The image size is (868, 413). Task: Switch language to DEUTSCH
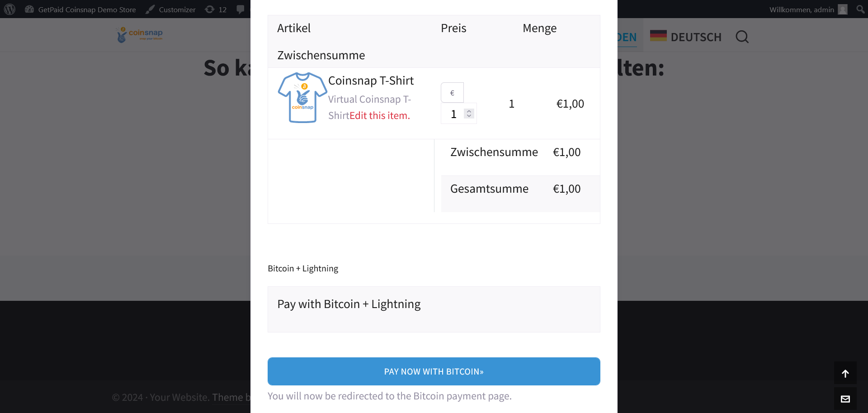[x=696, y=37]
